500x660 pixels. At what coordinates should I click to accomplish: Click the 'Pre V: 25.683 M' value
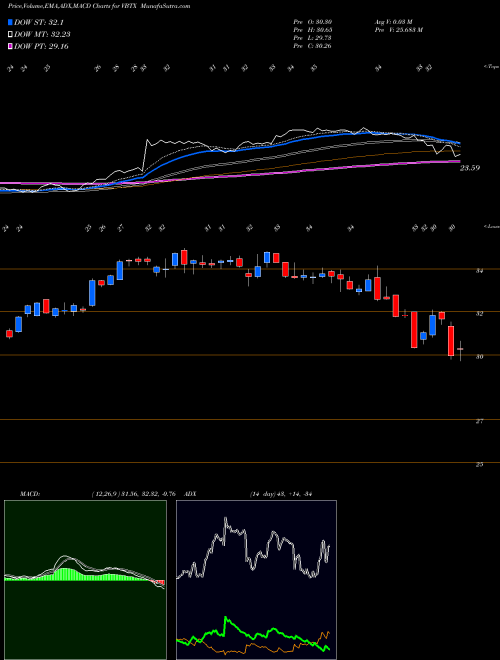398,30
